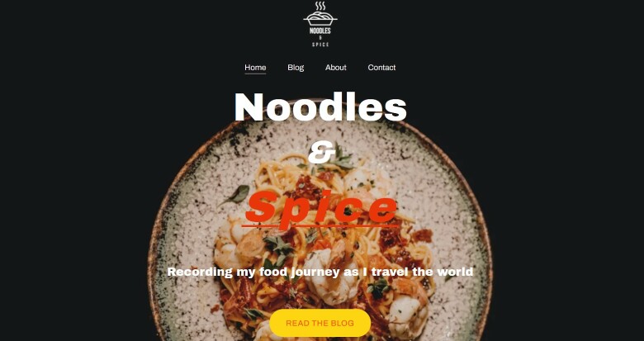Click the underline indicator beneath Home
The image size is (644, 341).
[x=255, y=73]
